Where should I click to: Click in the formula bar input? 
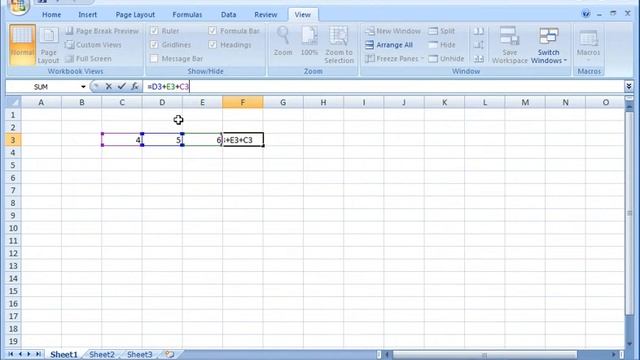[x=383, y=87]
